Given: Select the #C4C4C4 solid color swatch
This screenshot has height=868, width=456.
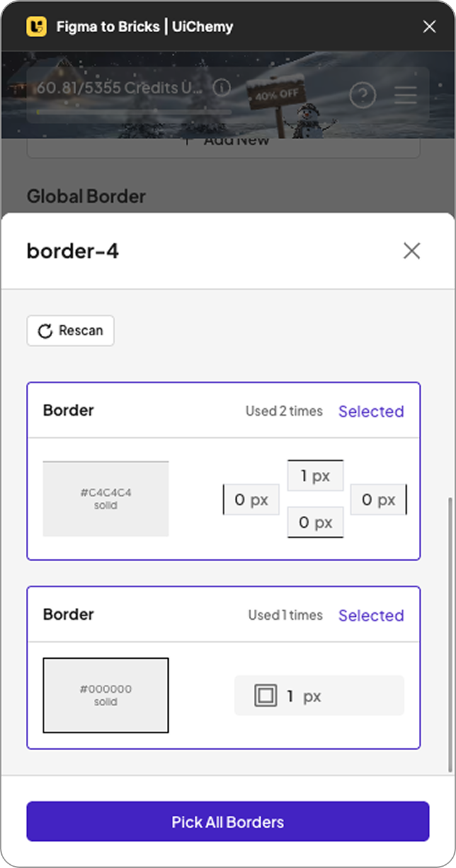Looking at the screenshot, I should pyautogui.click(x=105, y=498).
